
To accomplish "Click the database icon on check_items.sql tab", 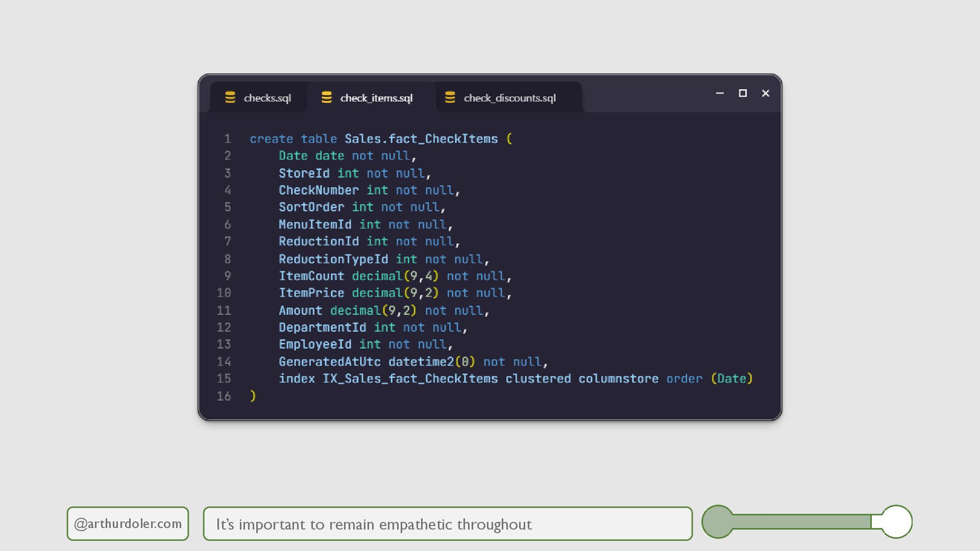I will point(327,97).
